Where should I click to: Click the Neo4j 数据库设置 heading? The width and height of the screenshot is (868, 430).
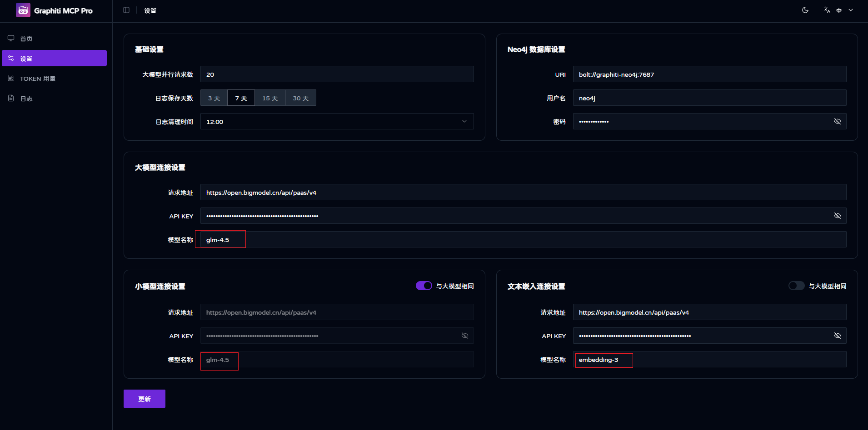tap(536, 49)
